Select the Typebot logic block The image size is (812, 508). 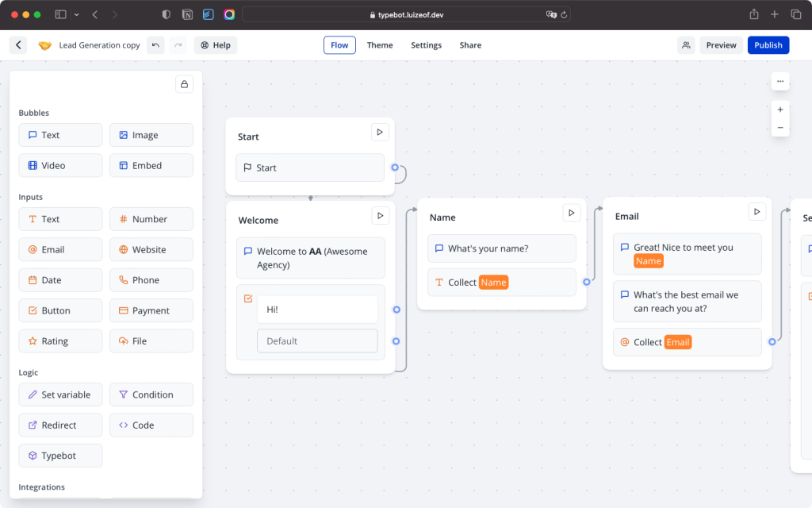(x=60, y=456)
